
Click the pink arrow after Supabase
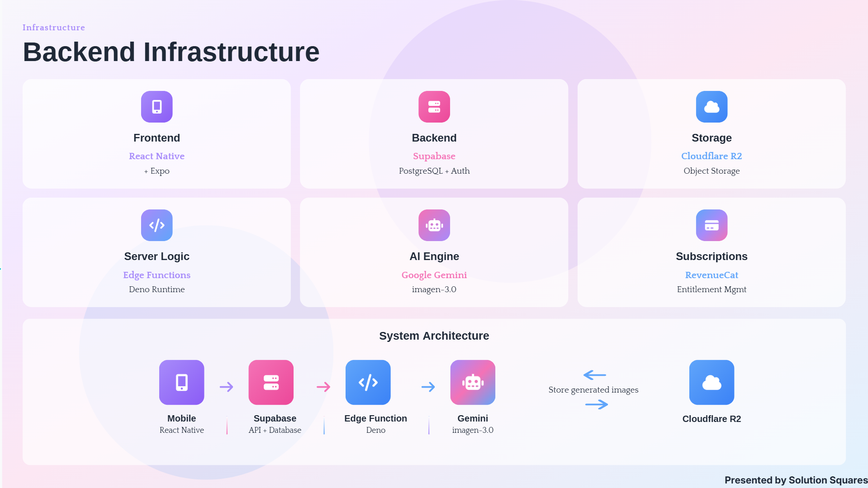(x=323, y=387)
